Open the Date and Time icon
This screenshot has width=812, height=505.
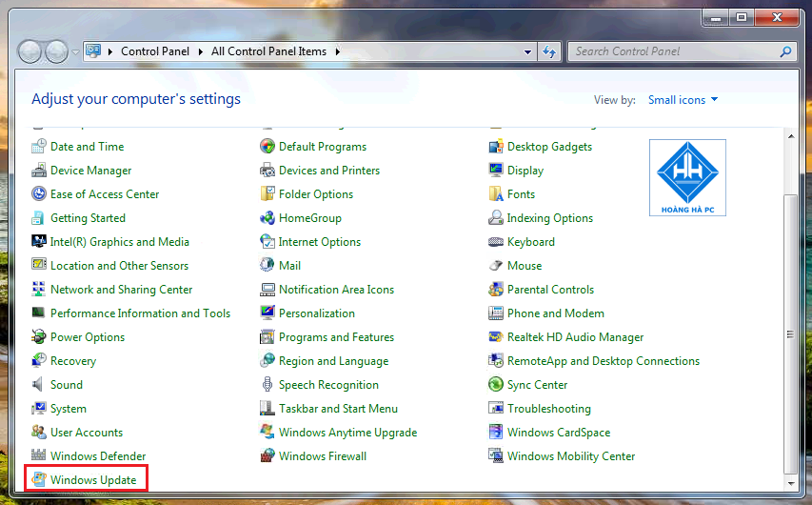tap(38, 147)
